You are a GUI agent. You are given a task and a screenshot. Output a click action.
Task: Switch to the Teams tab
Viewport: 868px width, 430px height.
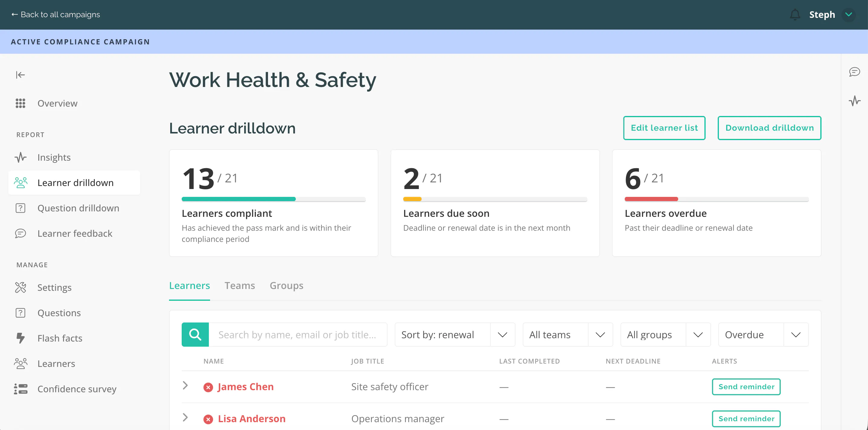click(x=240, y=286)
